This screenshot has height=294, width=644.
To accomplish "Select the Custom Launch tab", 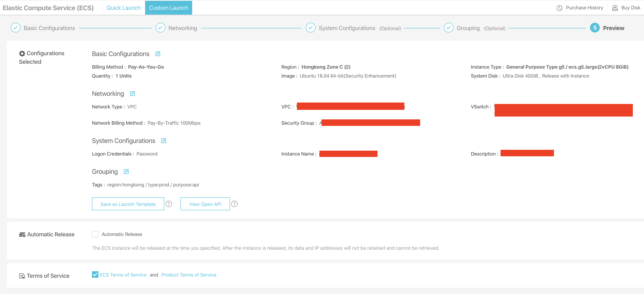I will [x=168, y=8].
